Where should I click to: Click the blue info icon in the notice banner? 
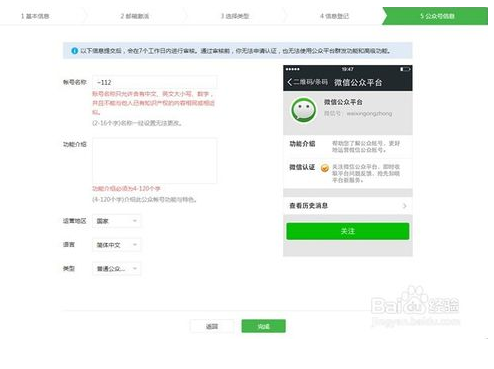74,51
